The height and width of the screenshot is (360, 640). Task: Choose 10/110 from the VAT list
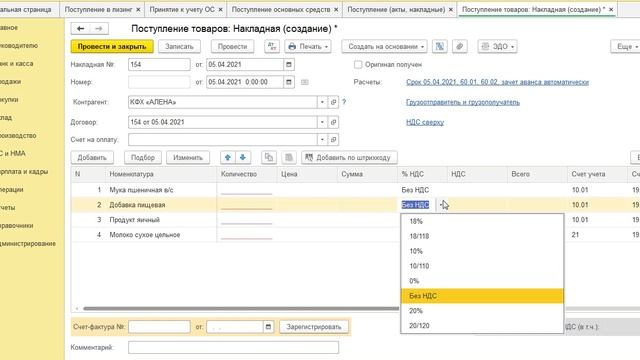click(x=482, y=266)
